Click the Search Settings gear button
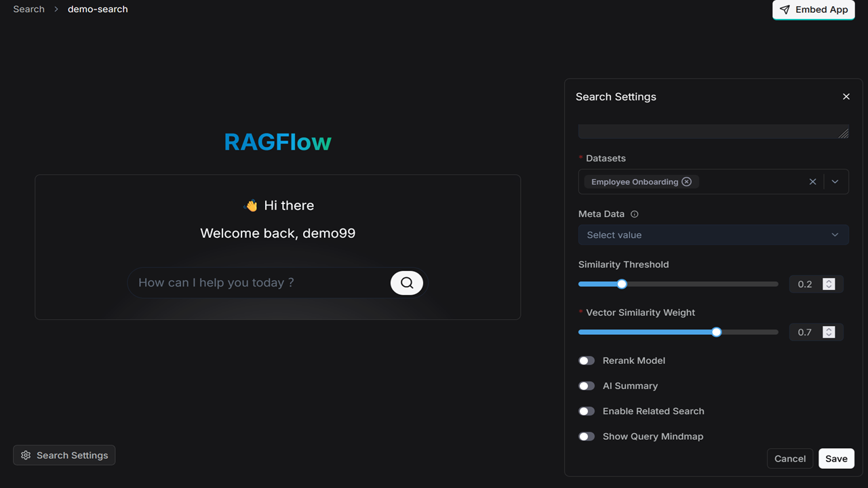Image resolution: width=868 pixels, height=488 pixels. (x=64, y=455)
